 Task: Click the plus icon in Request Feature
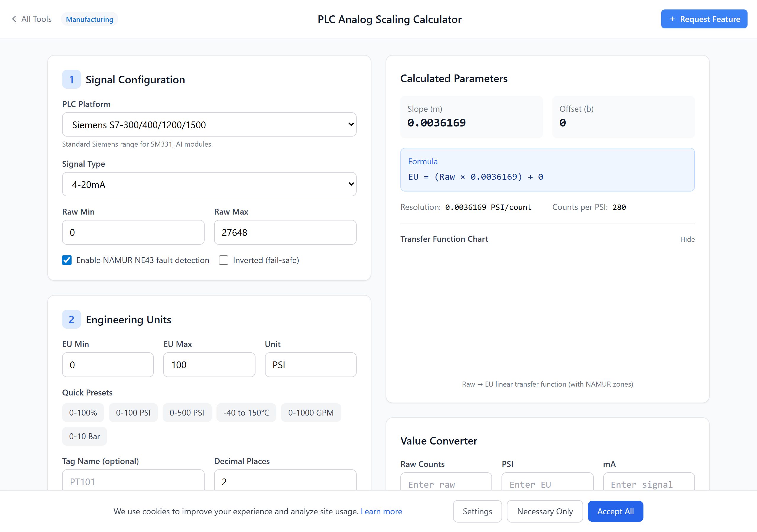672,19
